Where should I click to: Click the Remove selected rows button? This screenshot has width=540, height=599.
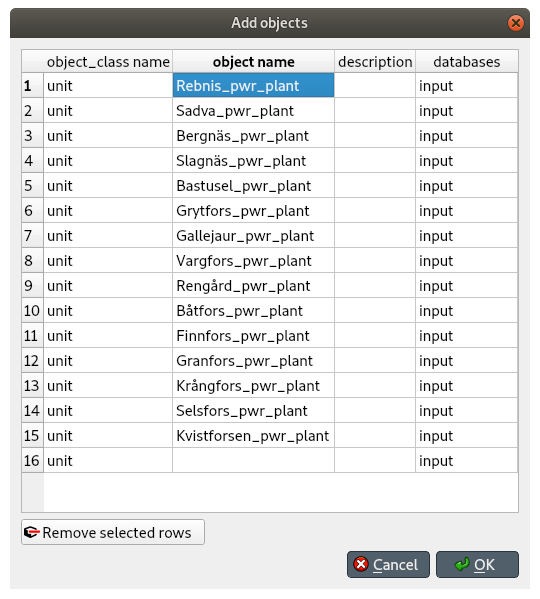(113, 532)
